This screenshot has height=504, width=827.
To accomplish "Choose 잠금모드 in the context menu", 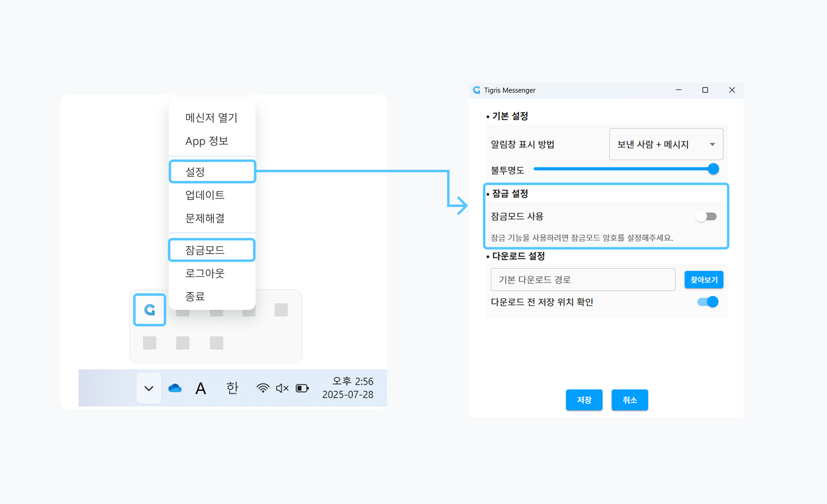I will click(212, 250).
